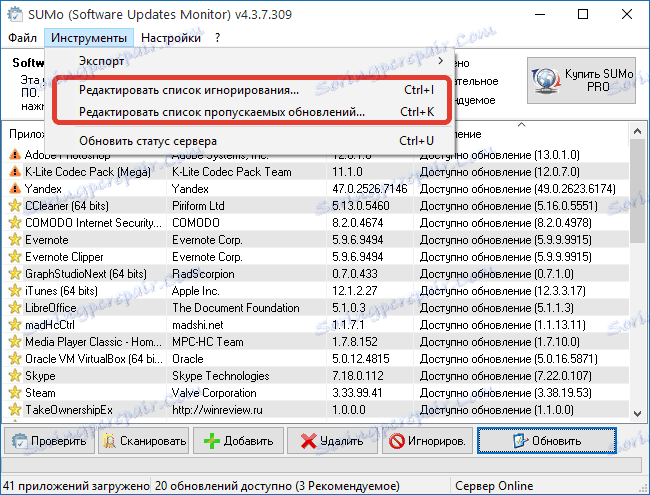Choose Редактировать список пропускаемых обновлений...

tap(252, 112)
